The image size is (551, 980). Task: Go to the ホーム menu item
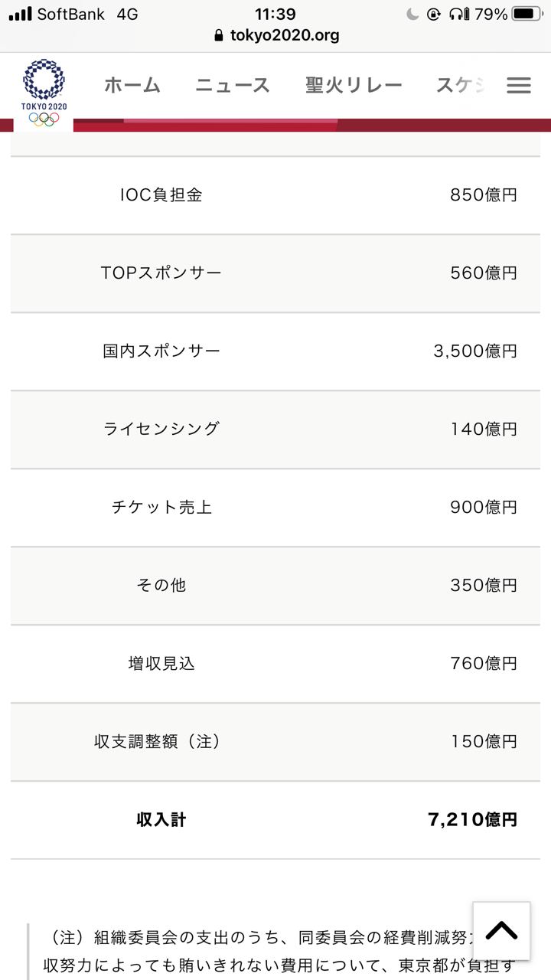(132, 86)
